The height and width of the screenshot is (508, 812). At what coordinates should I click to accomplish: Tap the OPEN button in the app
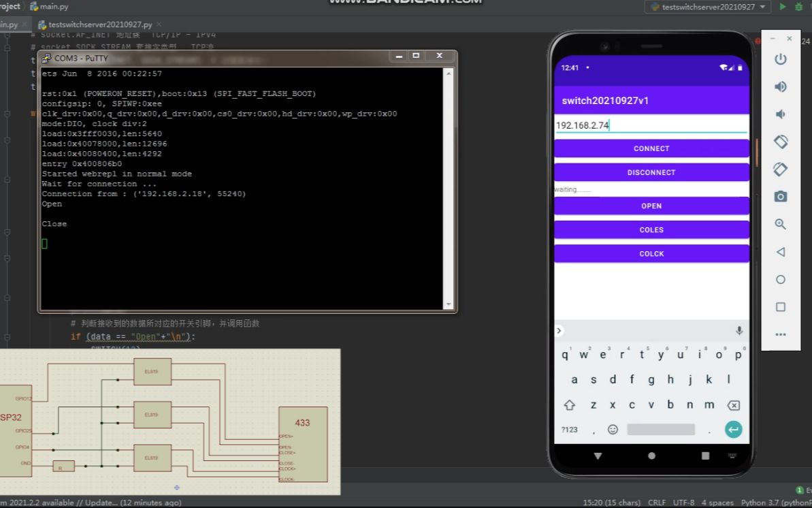click(x=651, y=206)
